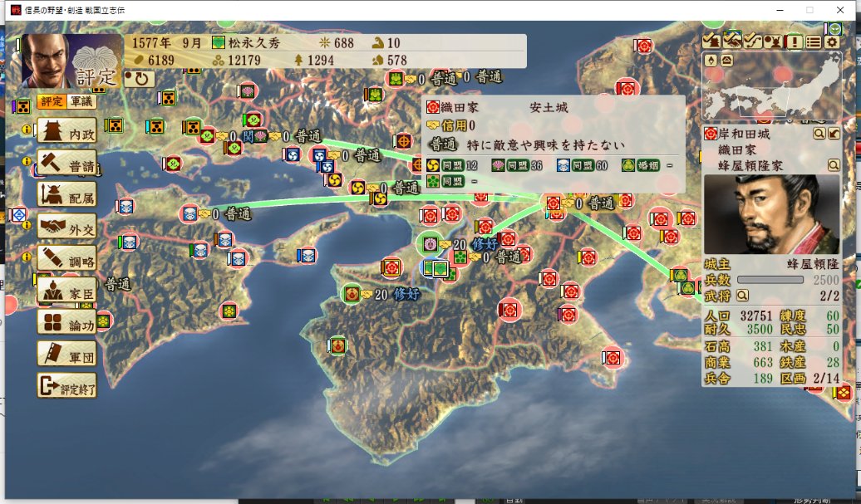
Task: Click the 松永久秀 name label
Action: click(254, 43)
